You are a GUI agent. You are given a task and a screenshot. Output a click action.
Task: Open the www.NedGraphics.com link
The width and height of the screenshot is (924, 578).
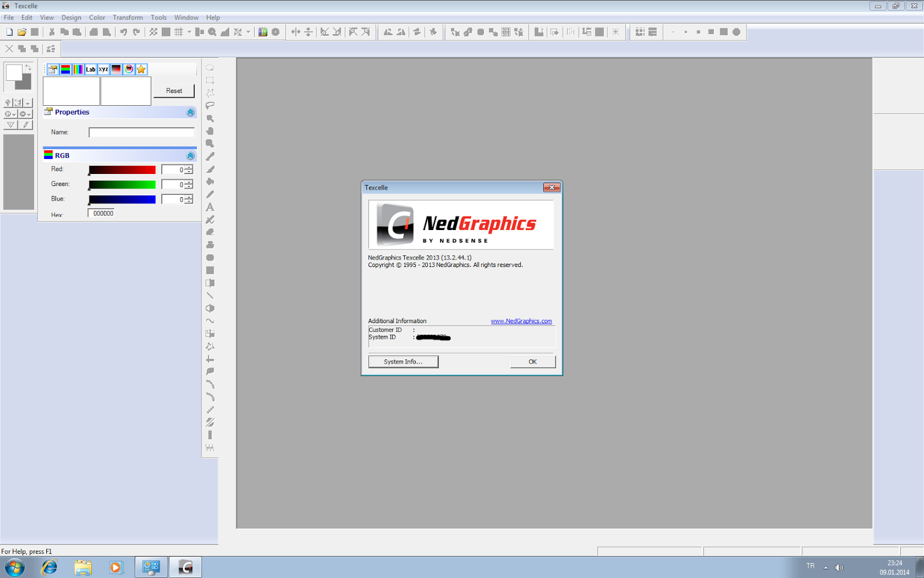[x=521, y=321]
